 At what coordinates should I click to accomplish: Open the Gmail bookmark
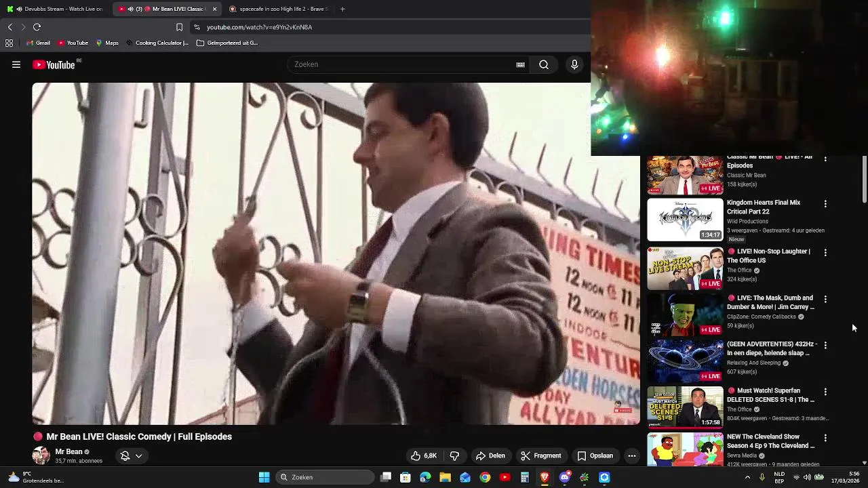coord(38,43)
